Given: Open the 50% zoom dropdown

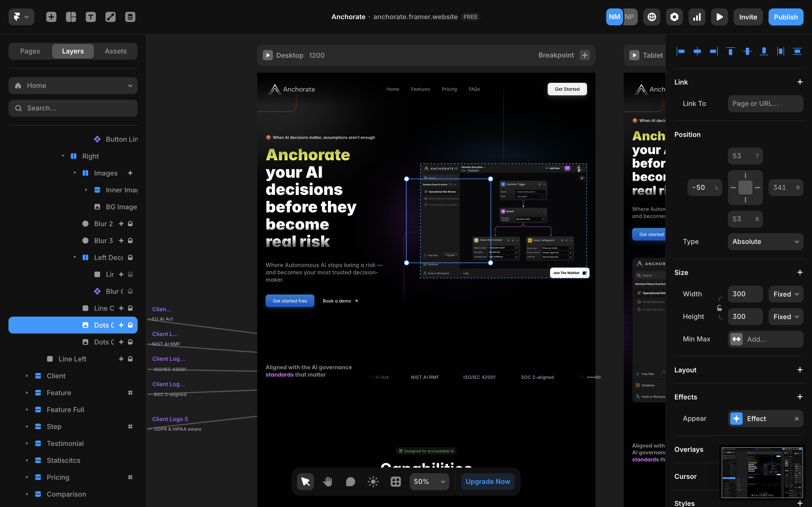Looking at the screenshot, I should pyautogui.click(x=429, y=482).
